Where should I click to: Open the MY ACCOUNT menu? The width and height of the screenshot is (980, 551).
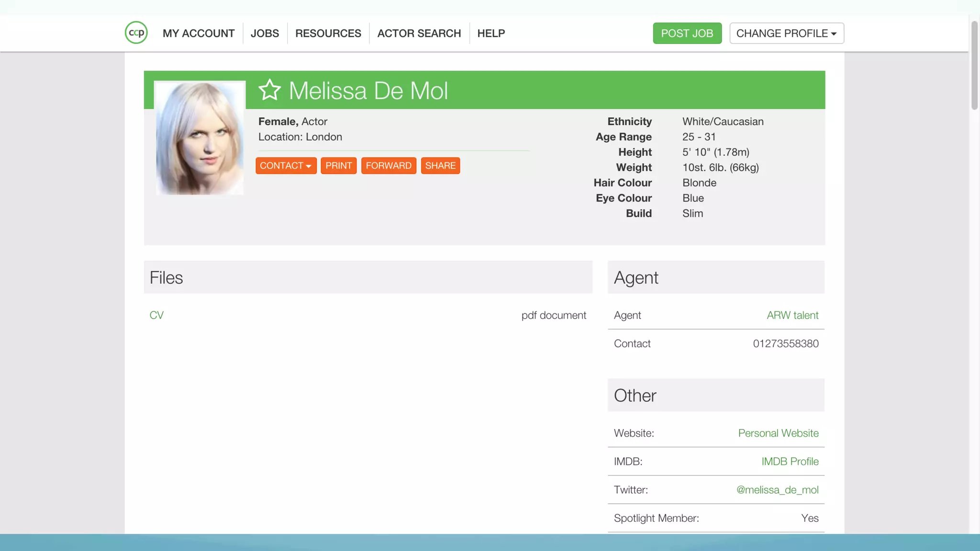[199, 33]
